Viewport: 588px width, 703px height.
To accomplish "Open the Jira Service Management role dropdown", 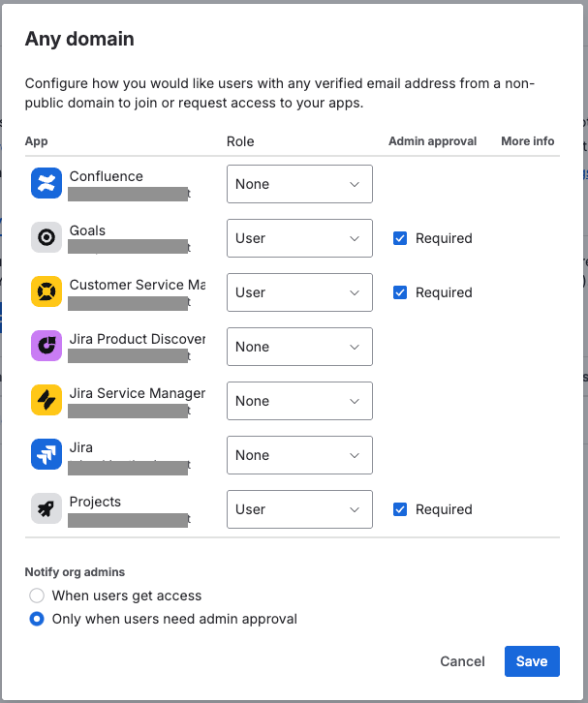I will [299, 401].
